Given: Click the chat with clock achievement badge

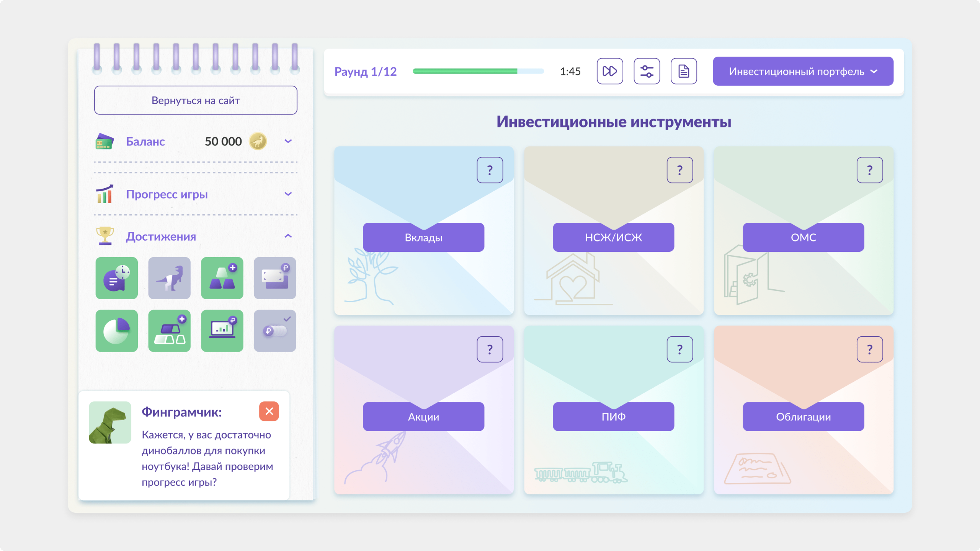Looking at the screenshot, I should 116,278.
